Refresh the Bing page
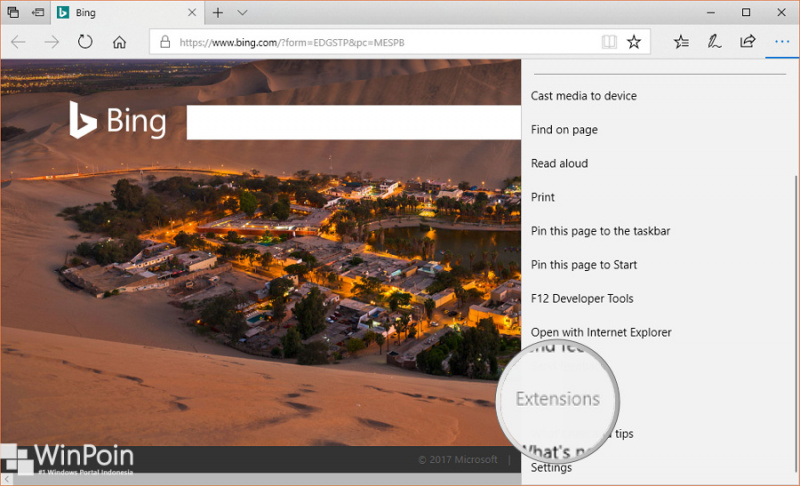The image size is (800, 486). (85, 42)
